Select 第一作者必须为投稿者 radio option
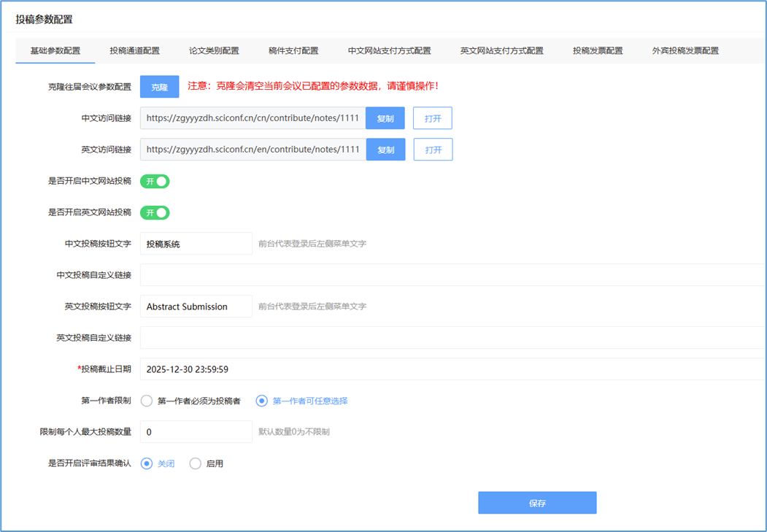The height and width of the screenshot is (532, 767). [147, 401]
